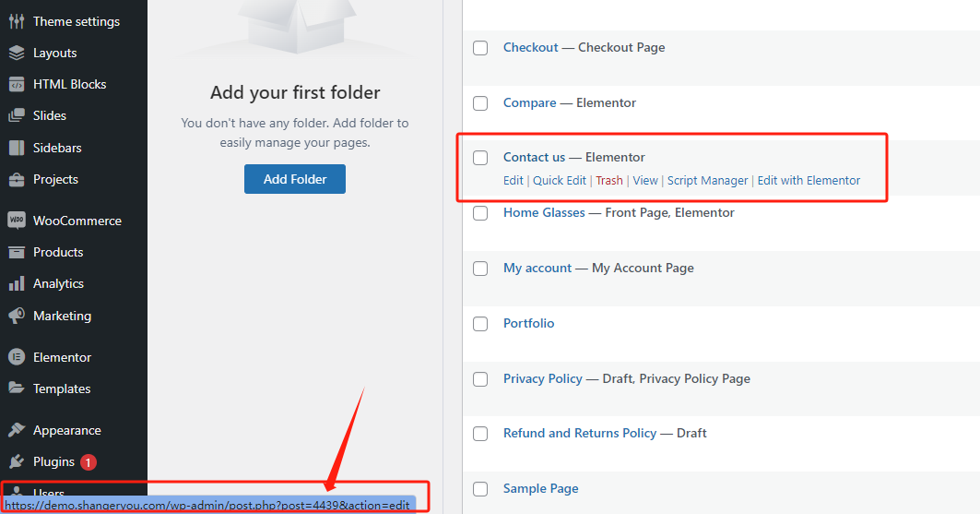Click the Theme settings sliders icon
The image size is (980, 514).
click(17, 21)
